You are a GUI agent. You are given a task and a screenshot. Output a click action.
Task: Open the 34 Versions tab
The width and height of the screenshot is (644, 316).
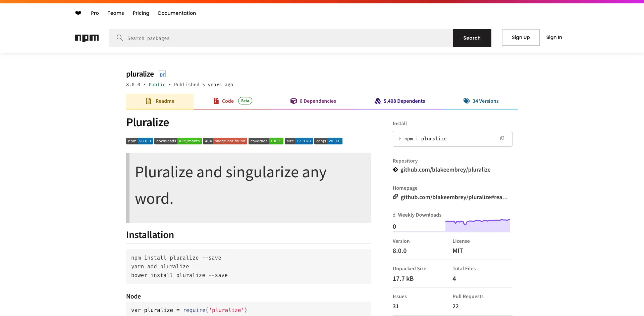[x=481, y=101]
